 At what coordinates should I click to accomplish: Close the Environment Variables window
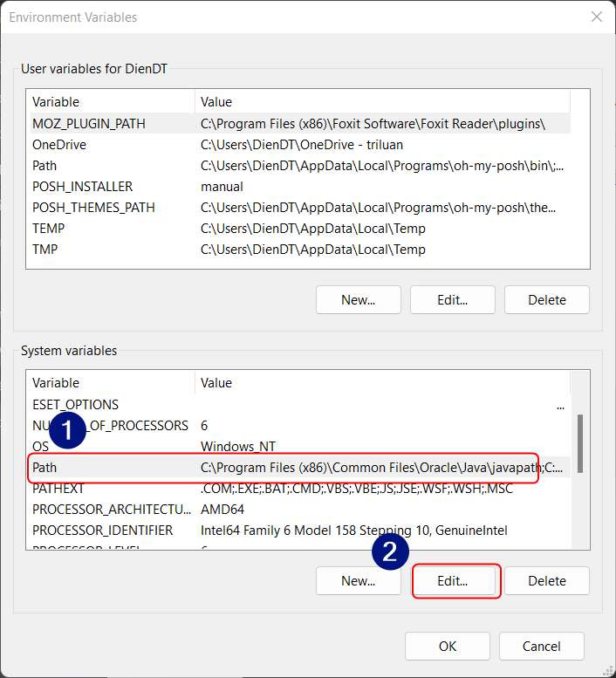597,17
